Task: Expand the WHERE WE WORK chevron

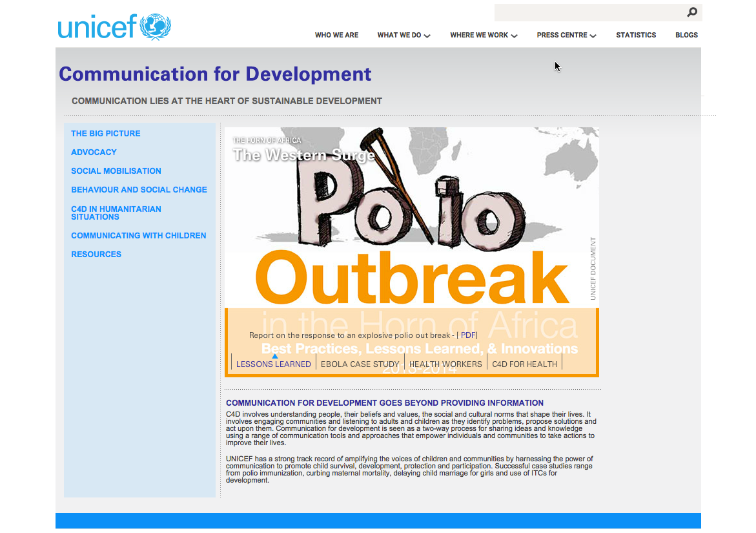Action: pos(515,36)
